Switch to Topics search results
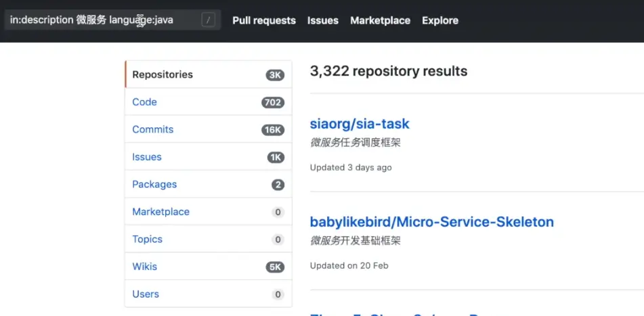 coord(148,239)
